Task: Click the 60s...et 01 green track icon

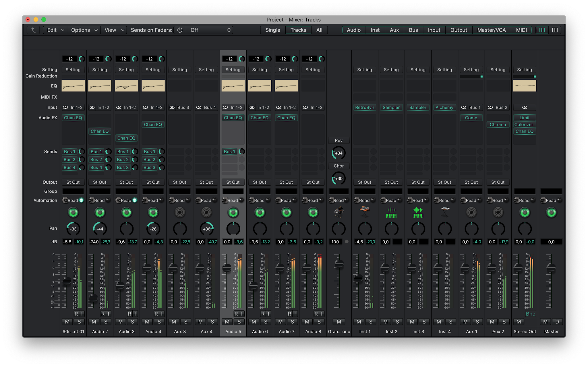Action: pyautogui.click(x=73, y=212)
